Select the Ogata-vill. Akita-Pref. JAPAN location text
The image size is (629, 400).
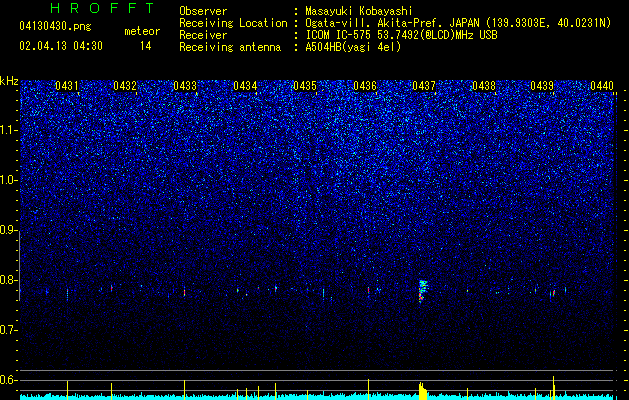pyautogui.click(x=458, y=23)
